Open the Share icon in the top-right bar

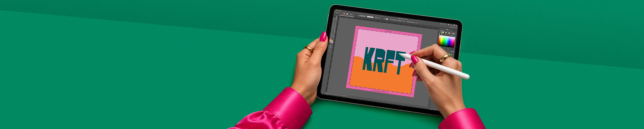(441, 24)
